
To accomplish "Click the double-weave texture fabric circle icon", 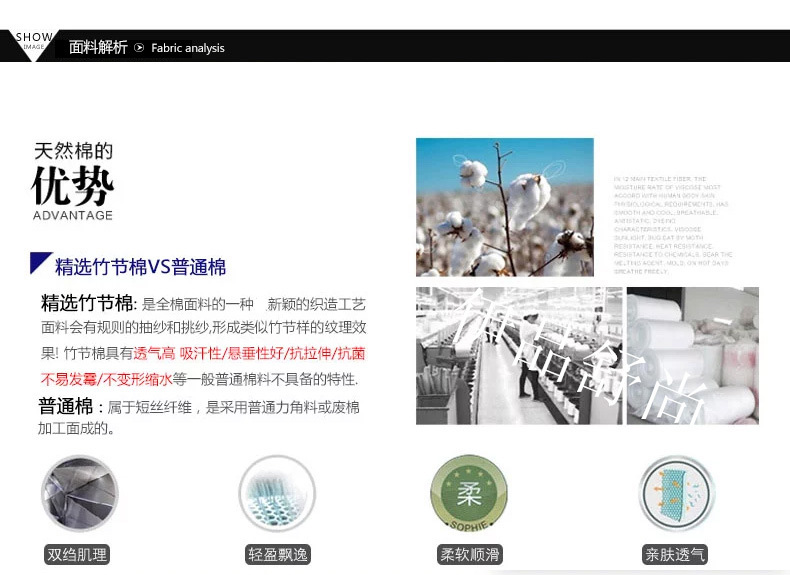I will 79,494.
